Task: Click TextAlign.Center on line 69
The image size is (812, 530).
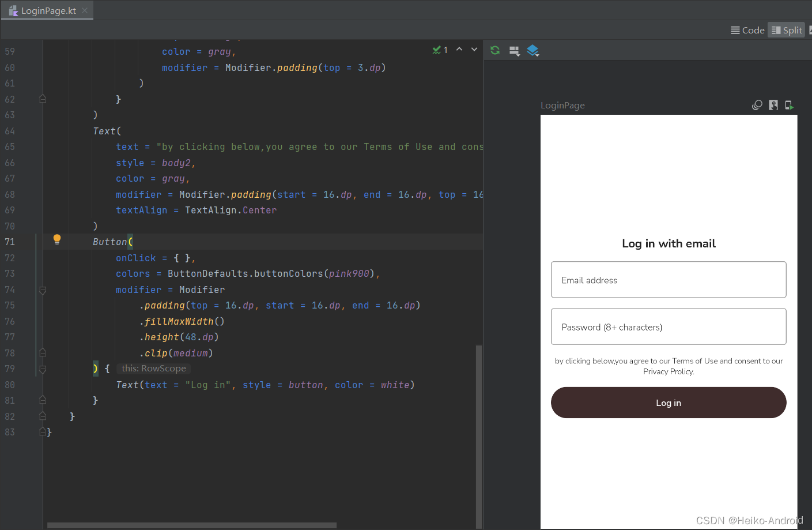Action: pos(231,210)
